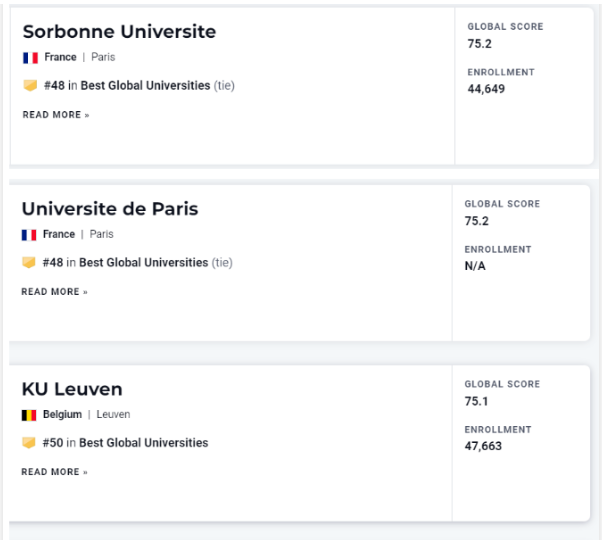The width and height of the screenshot is (602, 540).
Task: Click the ranking badge icon under KU Leuven
Action: pos(30,443)
